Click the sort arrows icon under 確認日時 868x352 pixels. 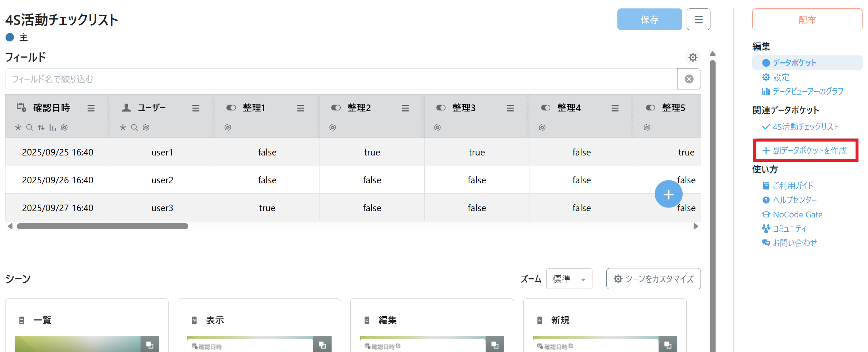[41, 127]
